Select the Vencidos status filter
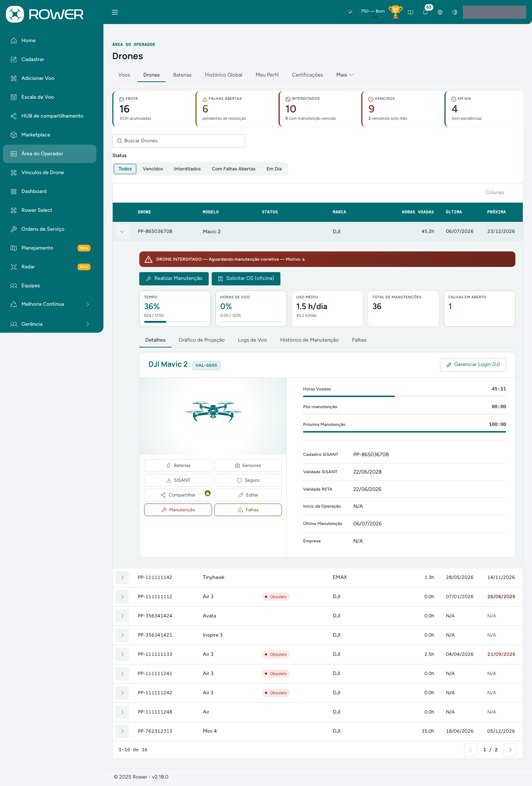 (153, 169)
